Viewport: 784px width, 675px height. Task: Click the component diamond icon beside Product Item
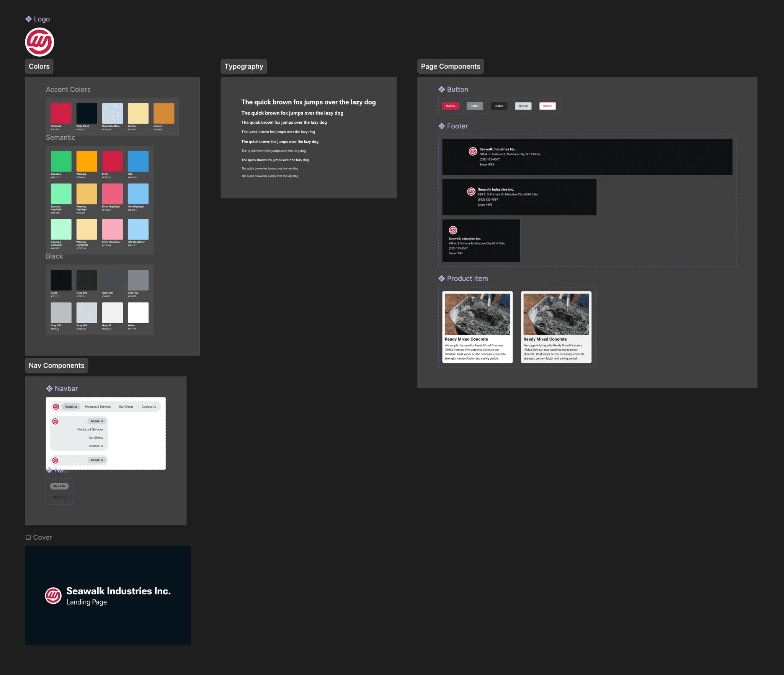click(441, 279)
